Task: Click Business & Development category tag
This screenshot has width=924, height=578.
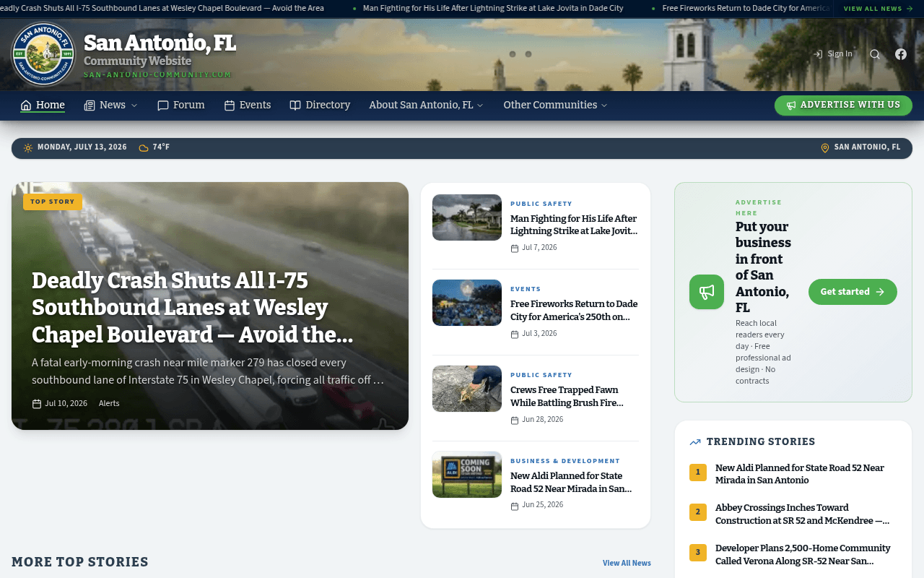Action: tap(565, 461)
